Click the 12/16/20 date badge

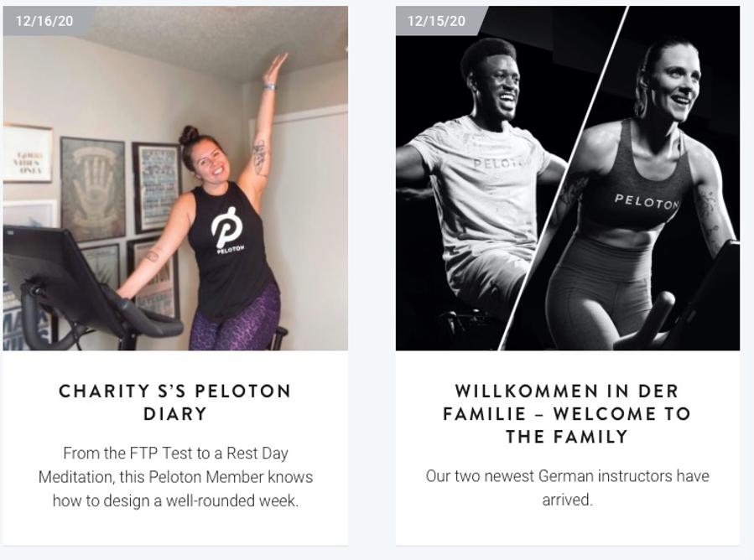(44, 21)
